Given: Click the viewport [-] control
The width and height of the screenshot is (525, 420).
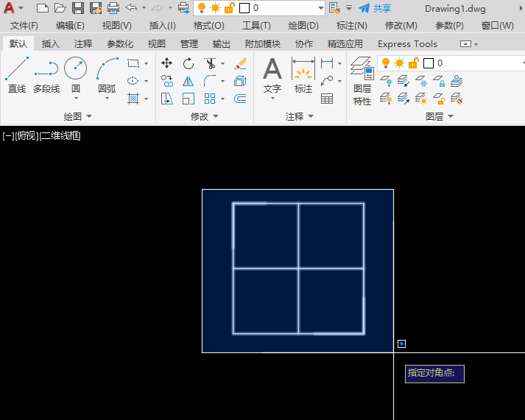Looking at the screenshot, I should [x=7, y=136].
